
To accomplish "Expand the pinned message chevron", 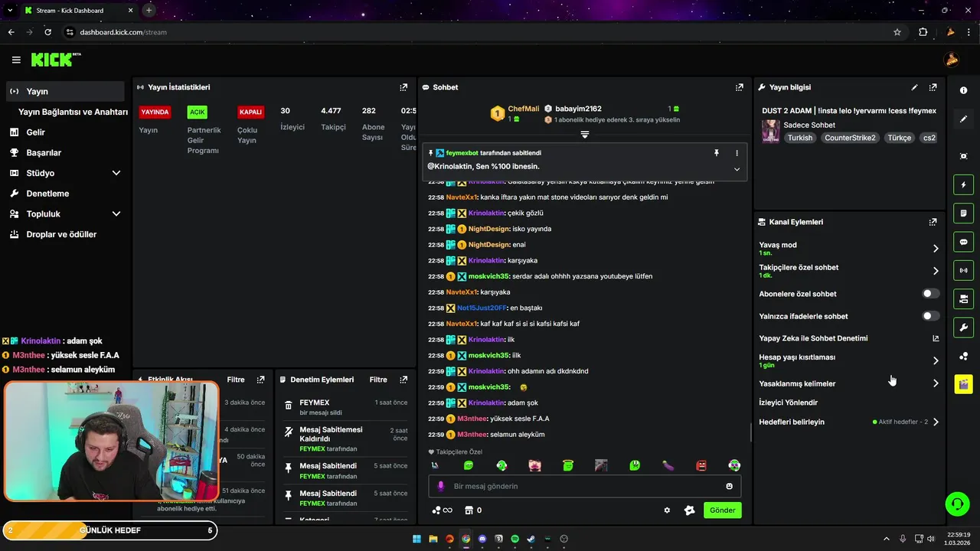I will 737,169.
